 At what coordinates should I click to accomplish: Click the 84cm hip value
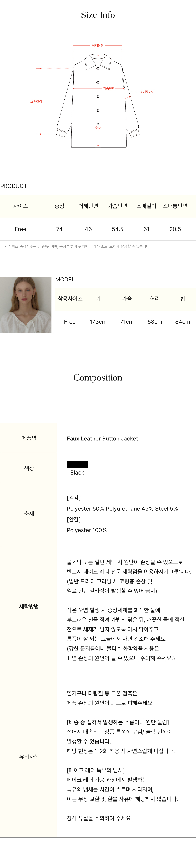pyautogui.click(x=182, y=322)
